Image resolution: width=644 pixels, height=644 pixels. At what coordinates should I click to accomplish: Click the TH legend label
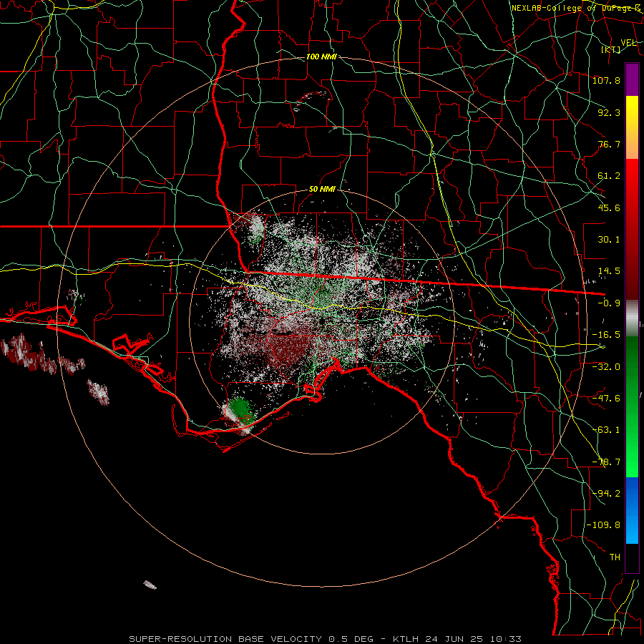(x=615, y=557)
